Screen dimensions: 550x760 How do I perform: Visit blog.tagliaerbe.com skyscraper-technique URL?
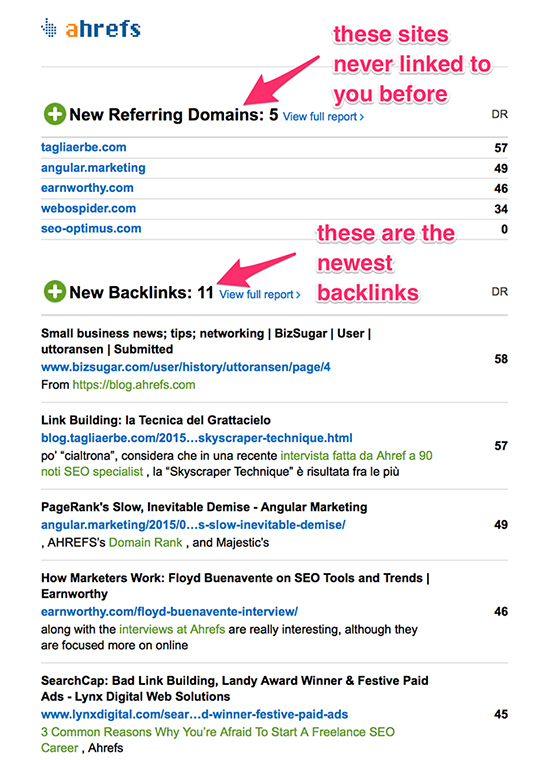tap(197, 438)
